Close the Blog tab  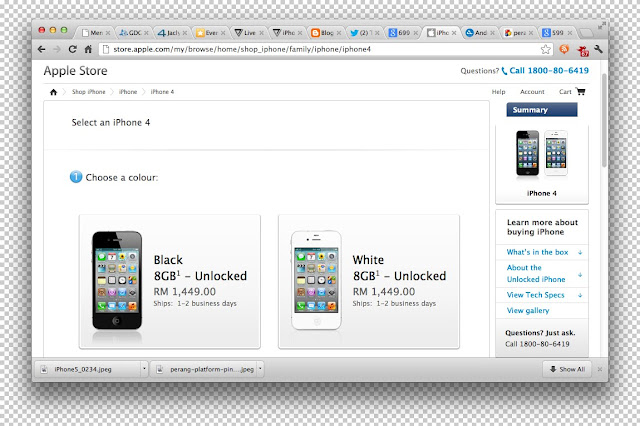339,33
